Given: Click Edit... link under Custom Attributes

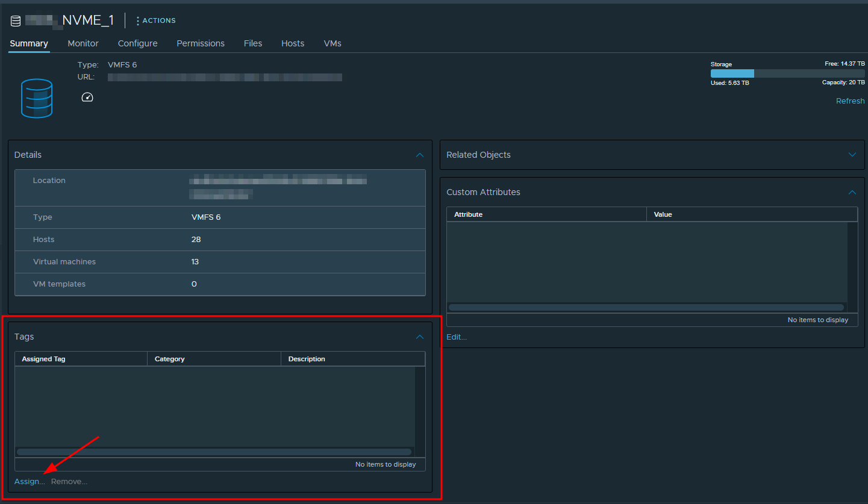Looking at the screenshot, I should tap(457, 337).
